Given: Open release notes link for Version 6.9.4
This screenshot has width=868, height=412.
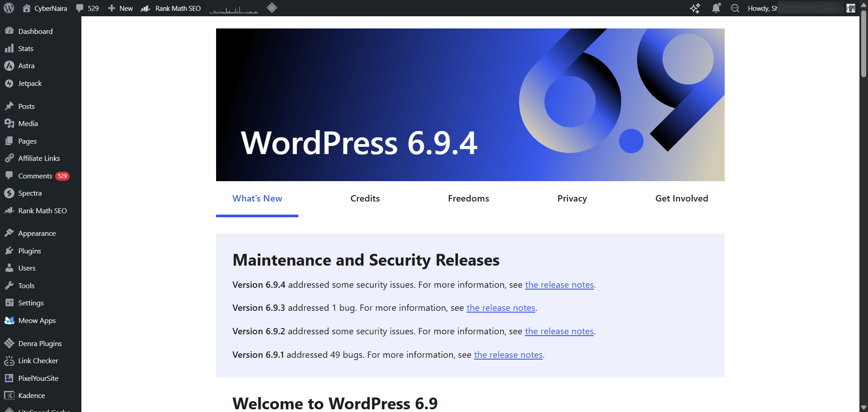Looking at the screenshot, I should point(559,285).
